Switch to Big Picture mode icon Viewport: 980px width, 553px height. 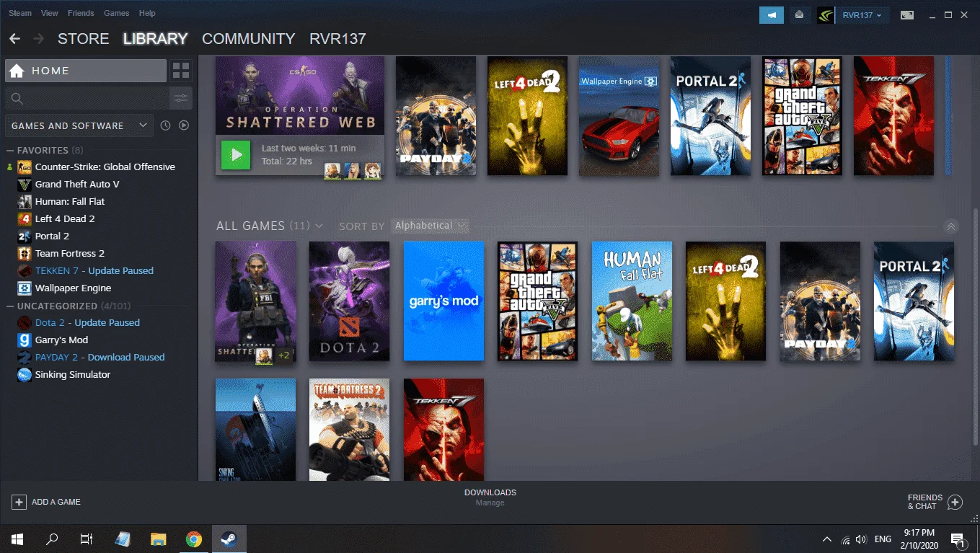pyautogui.click(x=907, y=15)
